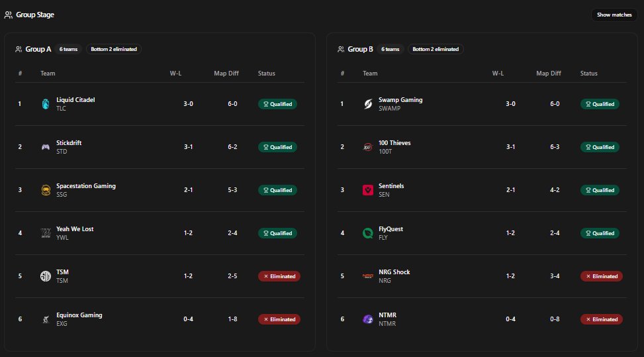Click Yeah We Lost's Qualified badge
The image size is (644, 357).
(x=277, y=233)
